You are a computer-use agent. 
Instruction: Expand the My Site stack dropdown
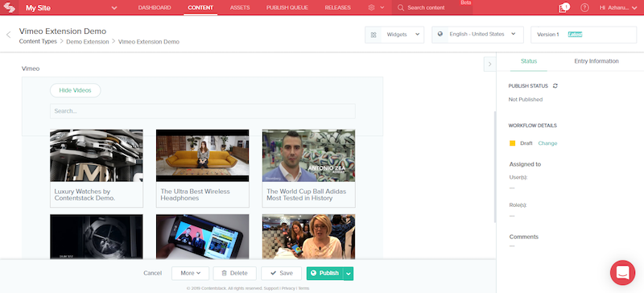114,8
